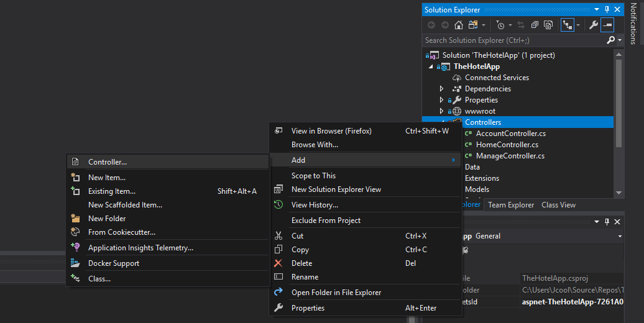This screenshot has height=323, width=644.
Task: Collapse All nodes in Solution Explorer
Action: coord(535,25)
